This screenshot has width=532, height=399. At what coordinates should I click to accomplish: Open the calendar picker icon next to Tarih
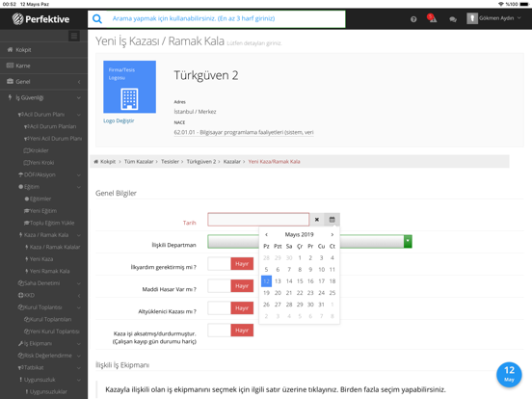pyautogui.click(x=332, y=220)
